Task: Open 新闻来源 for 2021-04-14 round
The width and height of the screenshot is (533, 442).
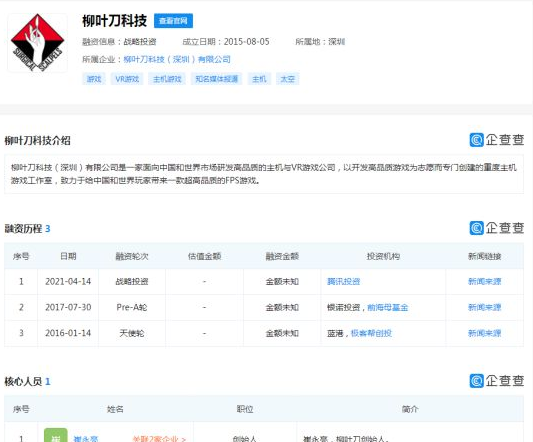Action: (485, 282)
